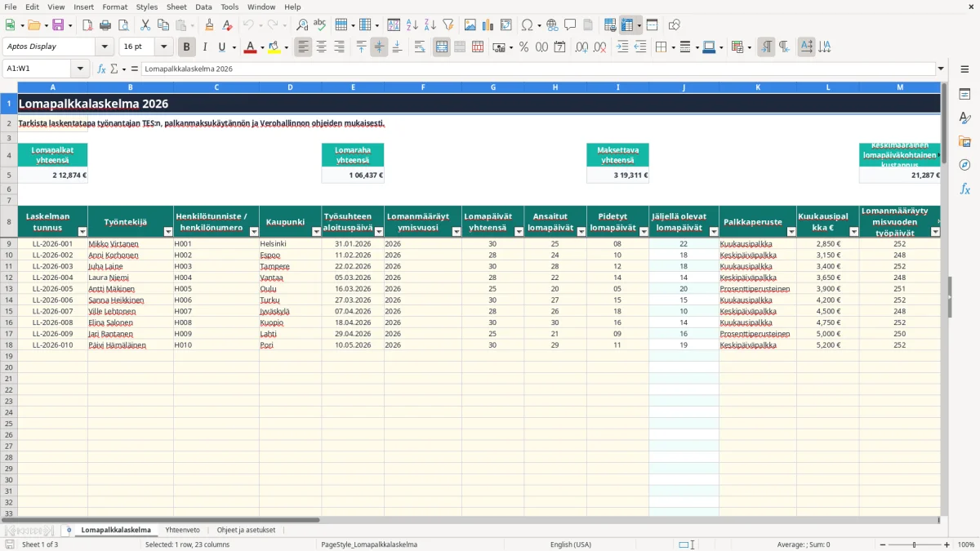
Task: Open font color dropdown arrow
Action: click(x=261, y=47)
